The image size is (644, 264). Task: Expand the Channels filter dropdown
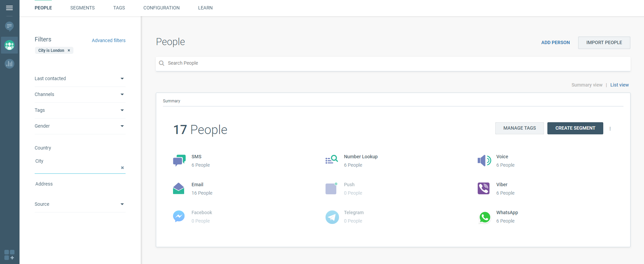pyautogui.click(x=122, y=95)
